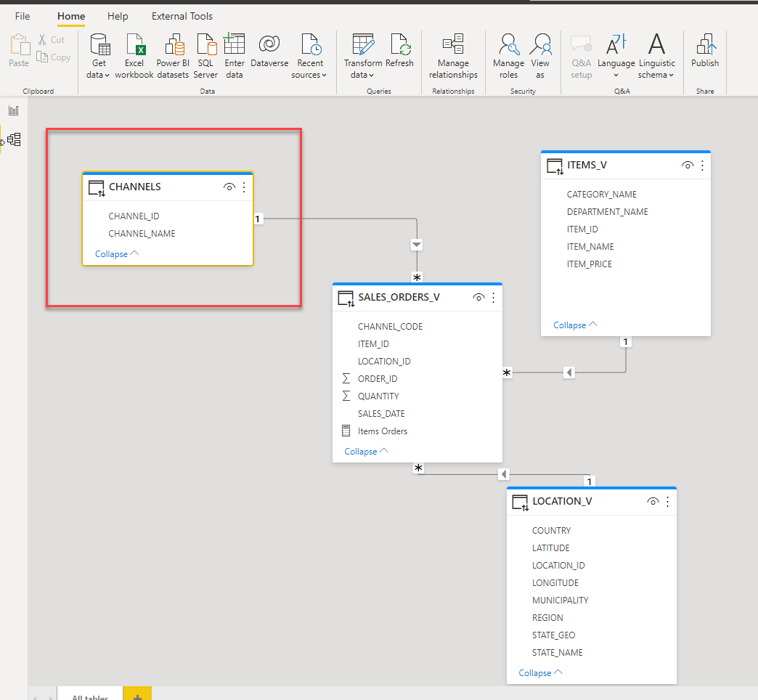Add a new layout tab with plus button
The width and height of the screenshot is (758, 700).
tap(137, 696)
